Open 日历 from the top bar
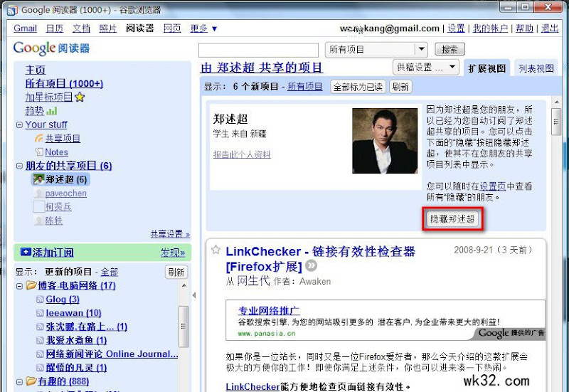The image size is (569, 392). pyautogui.click(x=55, y=28)
